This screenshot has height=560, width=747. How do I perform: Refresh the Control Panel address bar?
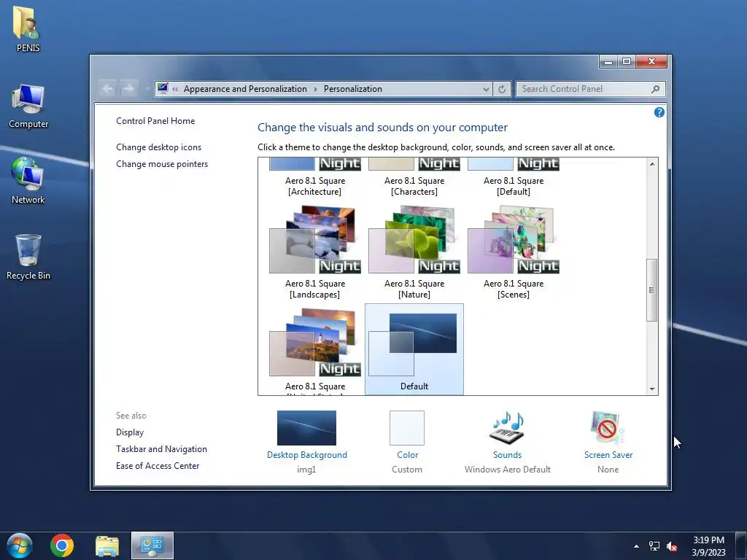pyautogui.click(x=502, y=89)
